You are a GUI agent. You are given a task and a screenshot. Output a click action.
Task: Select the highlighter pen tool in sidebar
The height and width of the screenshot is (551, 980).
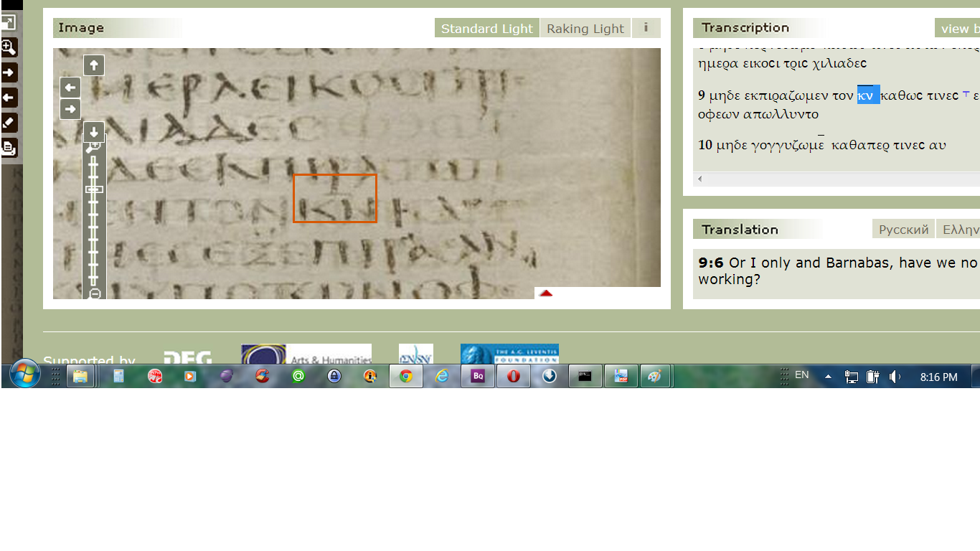click(x=9, y=123)
